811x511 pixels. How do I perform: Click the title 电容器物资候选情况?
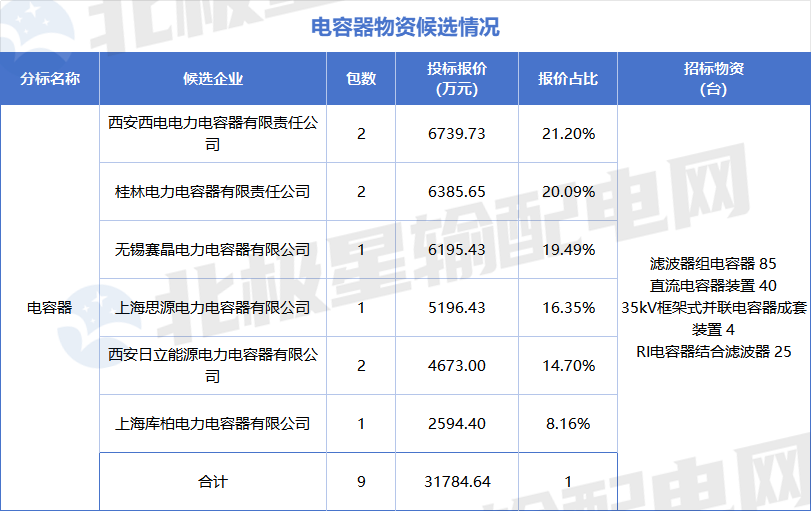pos(405,27)
